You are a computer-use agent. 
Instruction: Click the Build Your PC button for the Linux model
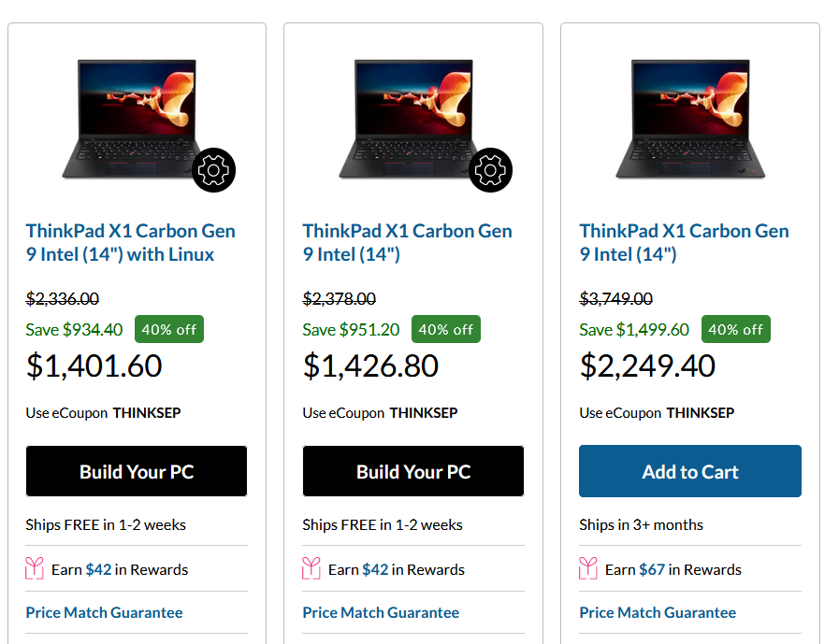click(x=136, y=471)
